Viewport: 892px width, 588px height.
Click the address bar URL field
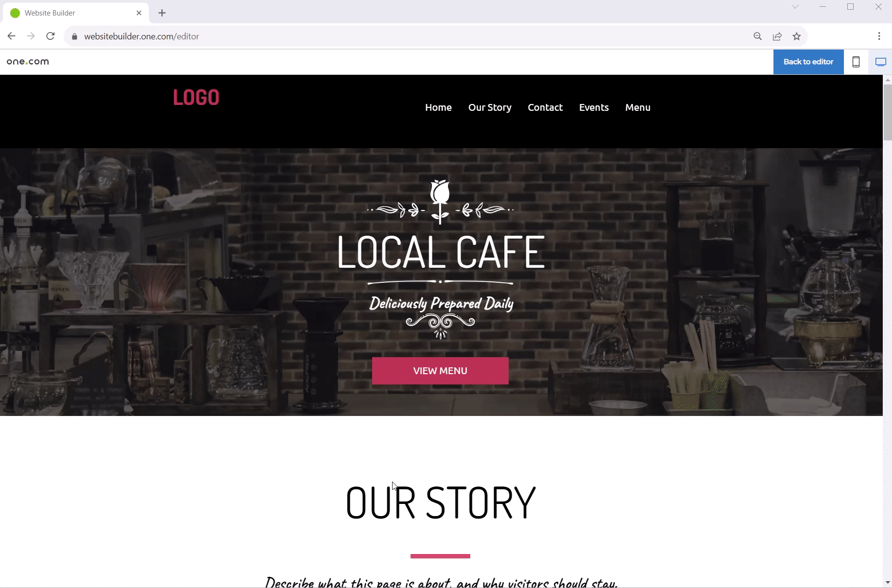click(x=408, y=36)
